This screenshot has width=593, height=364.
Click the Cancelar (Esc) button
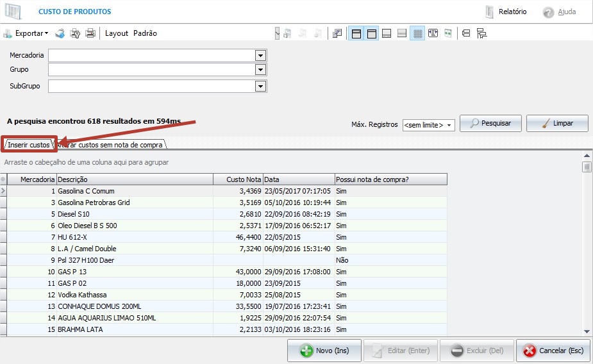click(x=553, y=351)
